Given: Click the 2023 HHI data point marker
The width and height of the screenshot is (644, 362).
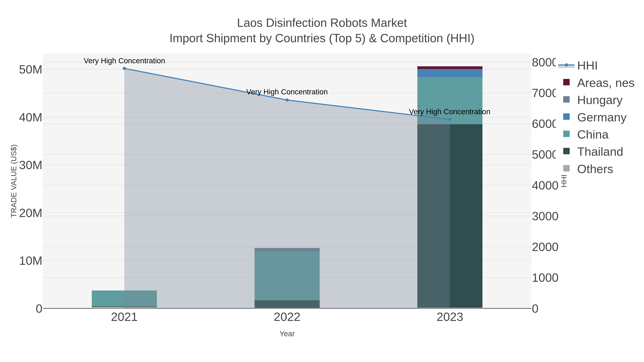Looking at the screenshot, I should click(450, 119).
